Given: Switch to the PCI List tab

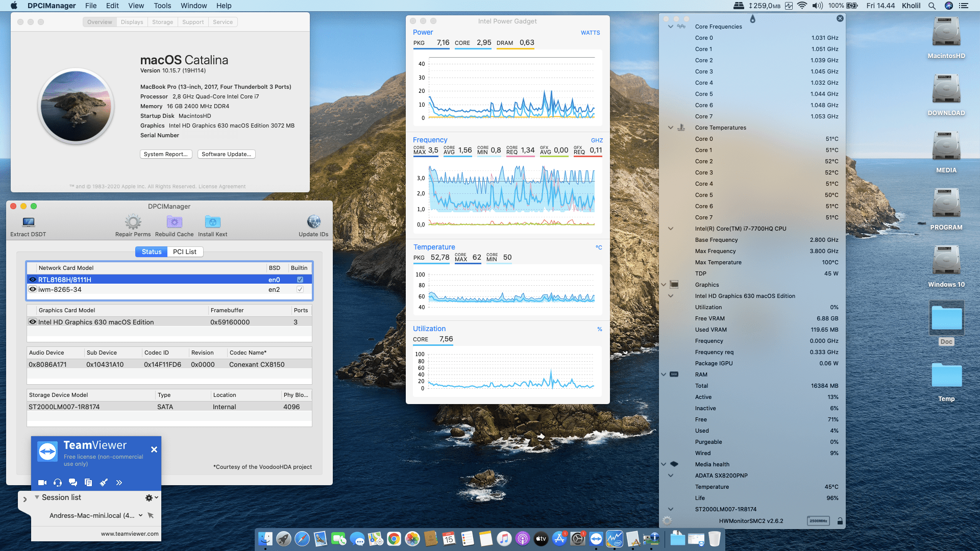Looking at the screenshot, I should click(184, 252).
